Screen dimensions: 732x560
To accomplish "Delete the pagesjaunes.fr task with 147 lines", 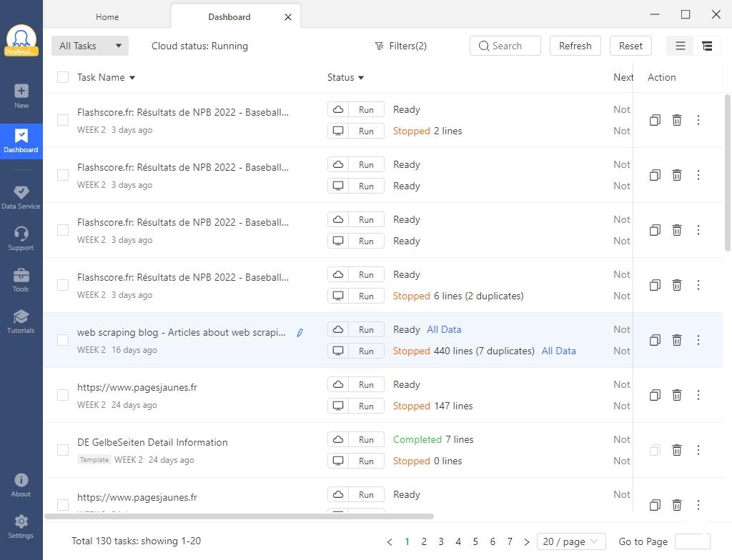I will point(676,395).
